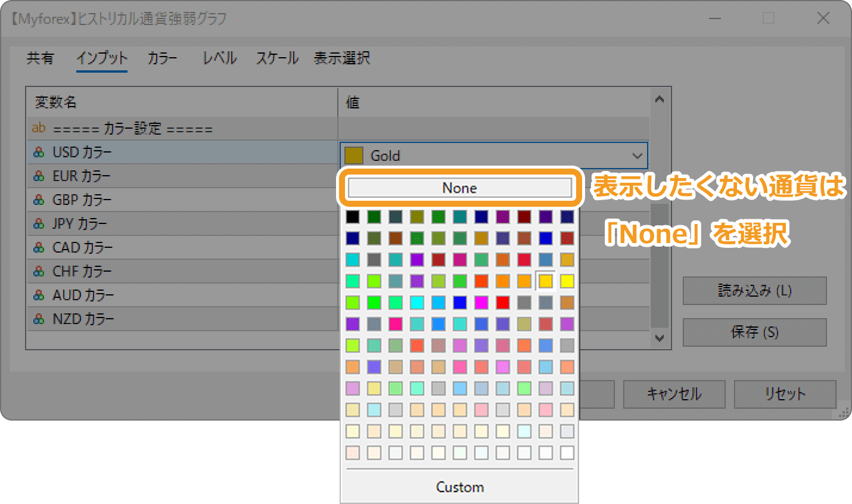852x504 pixels.
Task: Select None to hide the currency
Action: [x=459, y=188]
